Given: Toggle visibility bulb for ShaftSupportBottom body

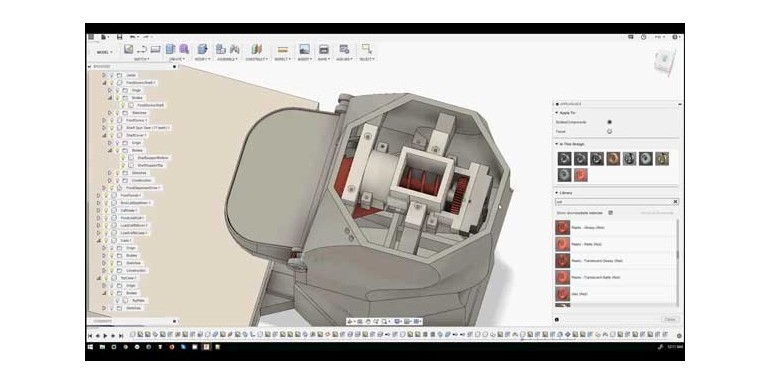Looking at the screenshot, I should [124, 158].
